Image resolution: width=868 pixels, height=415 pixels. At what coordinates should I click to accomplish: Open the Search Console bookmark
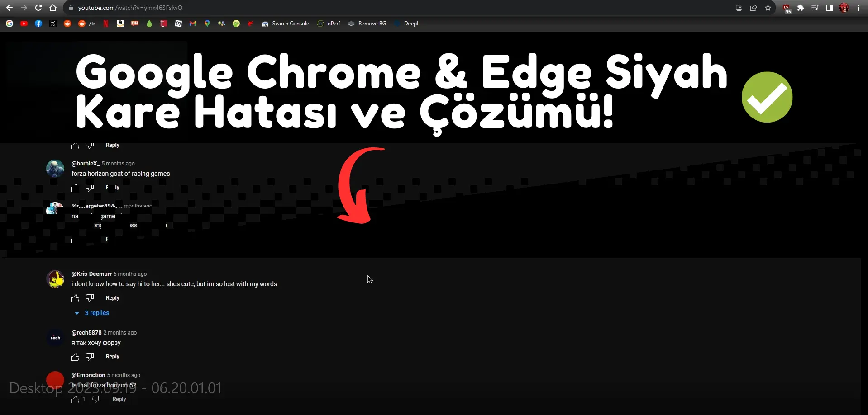tap(286, 24)
